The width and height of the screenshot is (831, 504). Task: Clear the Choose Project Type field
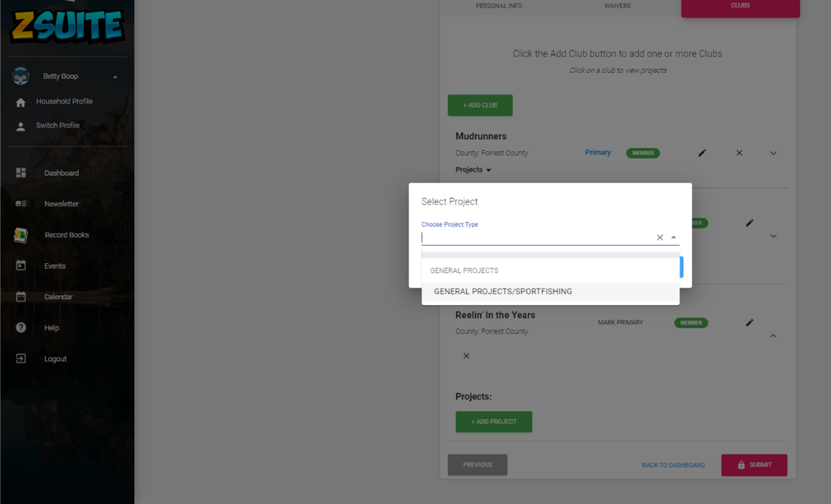660,238
